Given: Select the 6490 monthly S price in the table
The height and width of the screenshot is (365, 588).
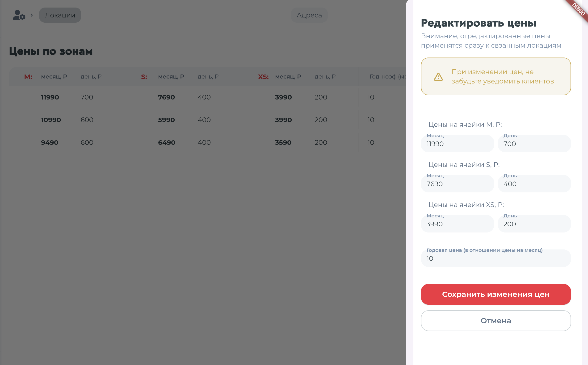Looking at the screenshot, I should click(x=167, y=142).
